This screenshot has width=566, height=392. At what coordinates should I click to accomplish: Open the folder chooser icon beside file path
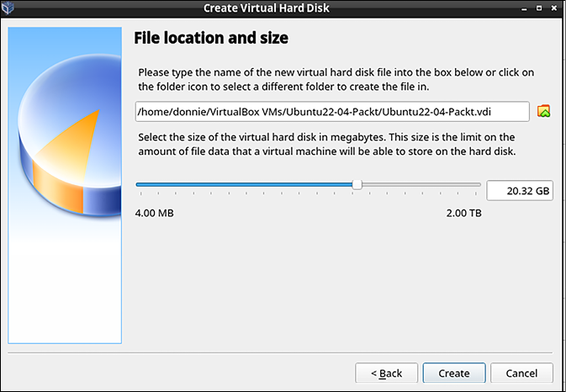(x=543, y=111)
